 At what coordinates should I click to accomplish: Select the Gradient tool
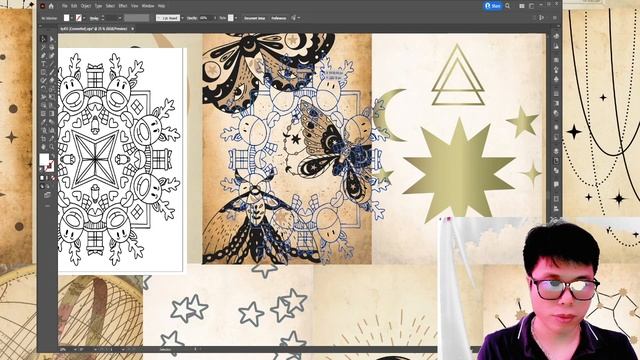(x=52, y=113)
